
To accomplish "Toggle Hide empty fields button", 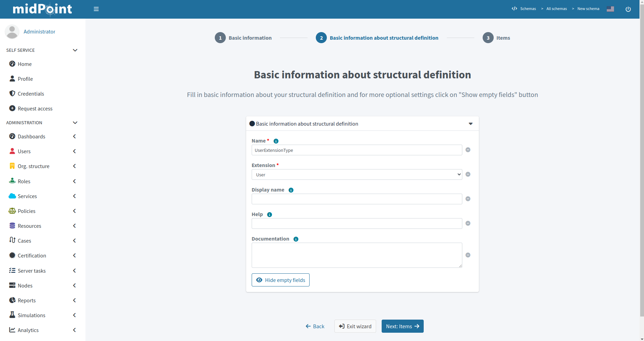I will (x=281, y=280).
